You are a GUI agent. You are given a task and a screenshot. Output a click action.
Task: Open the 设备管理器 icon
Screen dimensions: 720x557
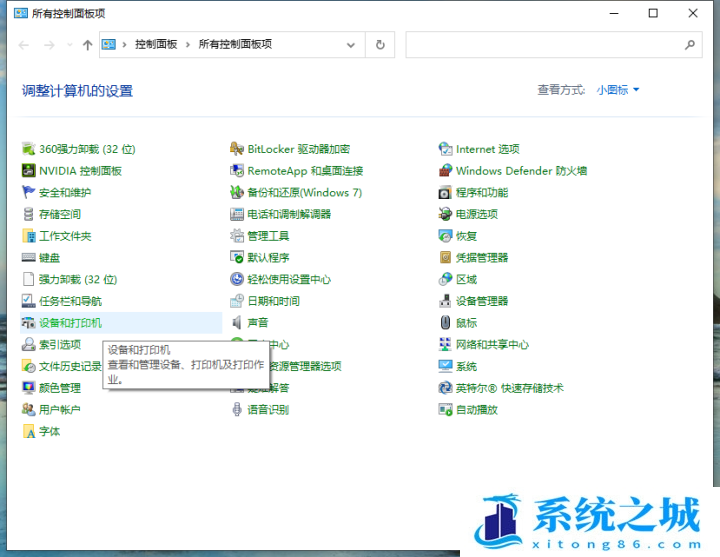pyautogui.click(x=445, y=301)
